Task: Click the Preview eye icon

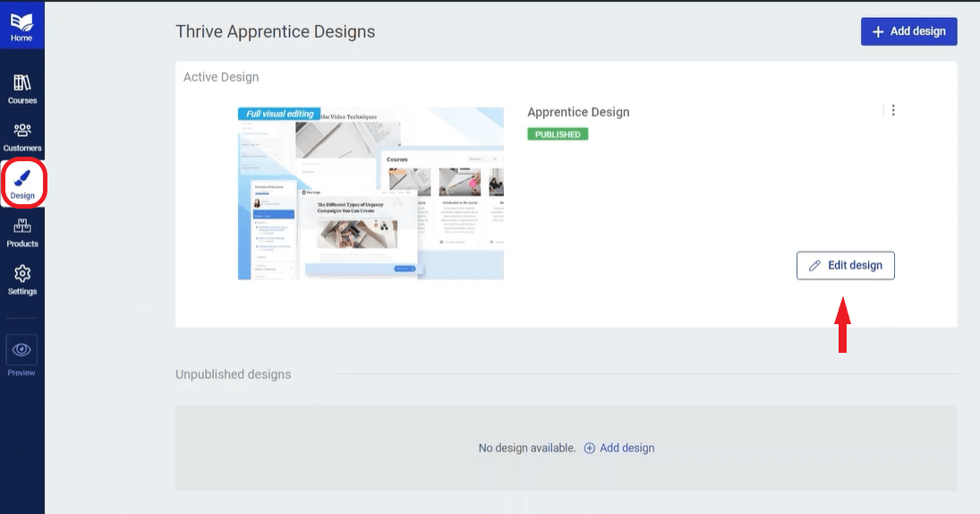Action: (21, 350)
